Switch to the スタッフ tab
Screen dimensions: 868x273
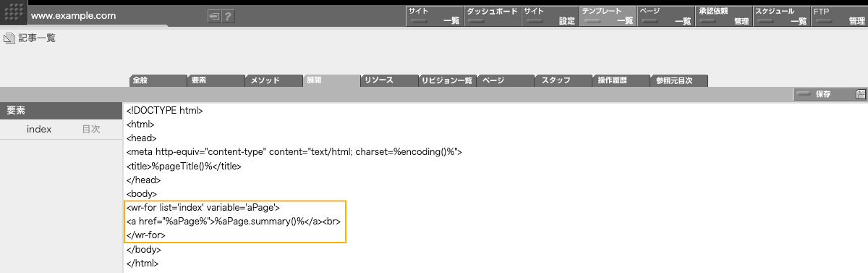tap(563, 80)
